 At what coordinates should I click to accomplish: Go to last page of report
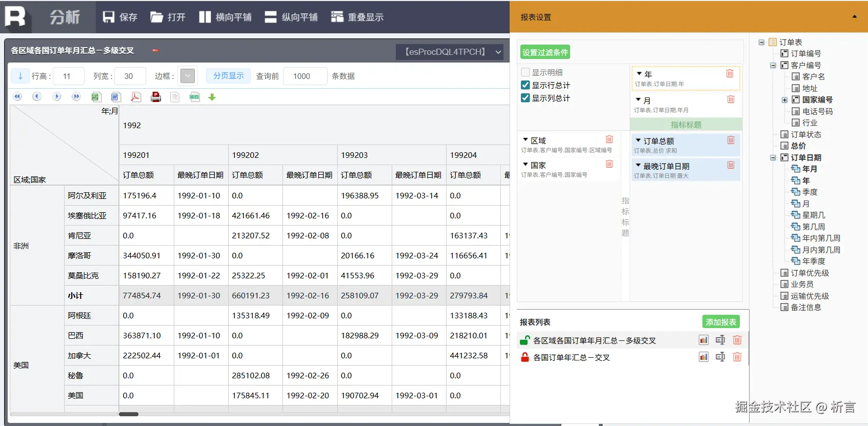(x=76, y=97)
